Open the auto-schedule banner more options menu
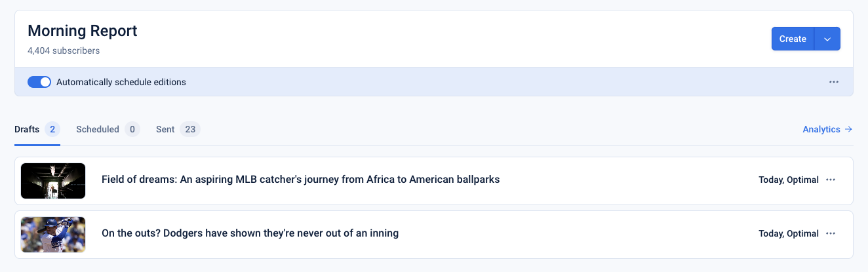 [x=834, y=82]
